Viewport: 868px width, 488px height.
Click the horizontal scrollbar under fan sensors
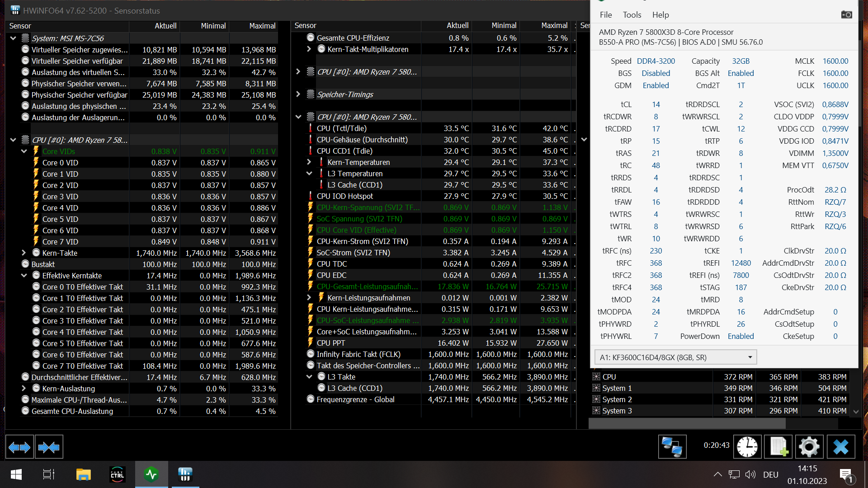[x=687, y=424]
